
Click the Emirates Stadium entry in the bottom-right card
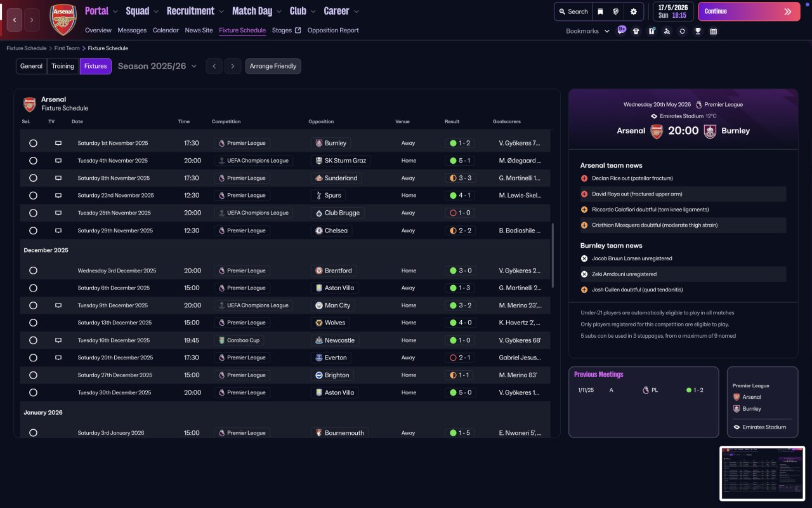pos(759,427)
